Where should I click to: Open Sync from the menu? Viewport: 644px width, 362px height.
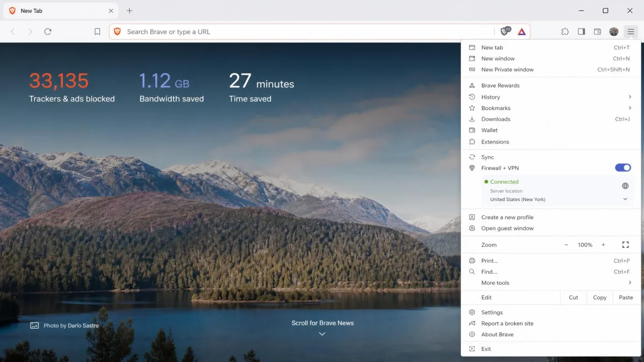pyautogui.click(x=551, y=157)
